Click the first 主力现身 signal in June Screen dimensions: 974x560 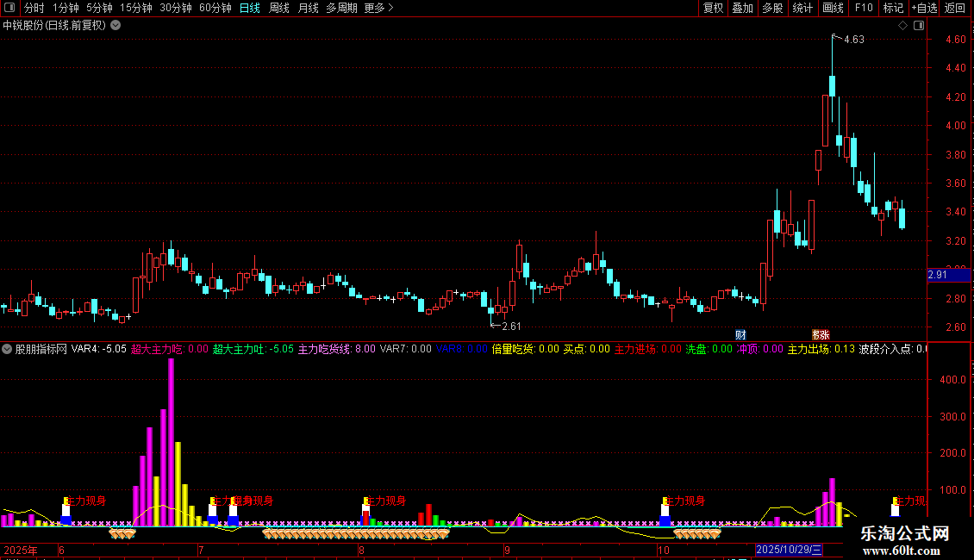point(85,501)
